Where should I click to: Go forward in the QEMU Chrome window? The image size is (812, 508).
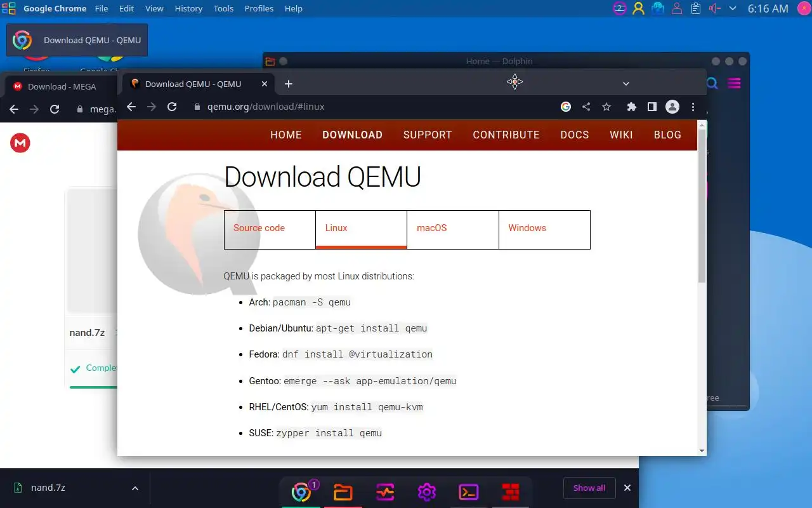[152, 107]
